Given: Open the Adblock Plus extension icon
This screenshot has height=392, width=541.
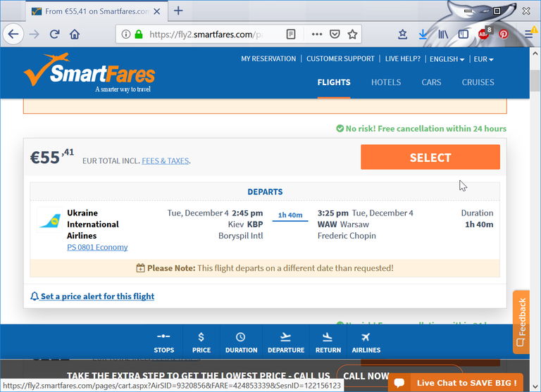Looking at the screenshot, I should point(484,34).
